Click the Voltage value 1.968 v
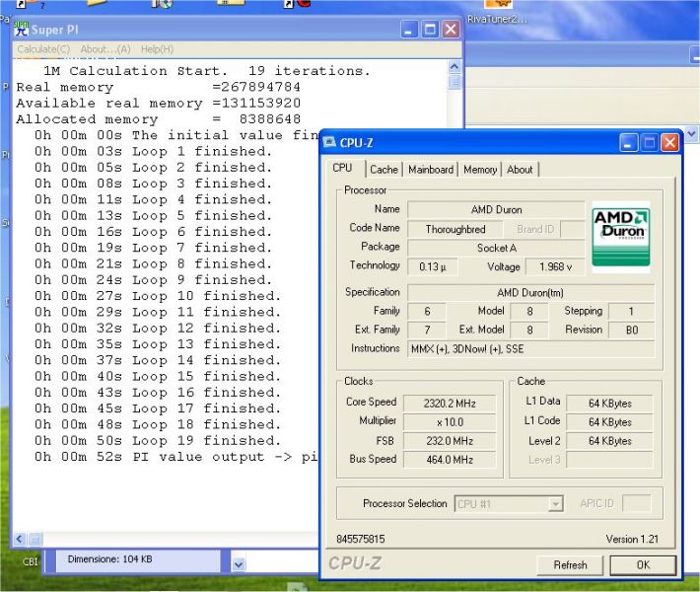The image size is (700, 592). coord(555,266)
